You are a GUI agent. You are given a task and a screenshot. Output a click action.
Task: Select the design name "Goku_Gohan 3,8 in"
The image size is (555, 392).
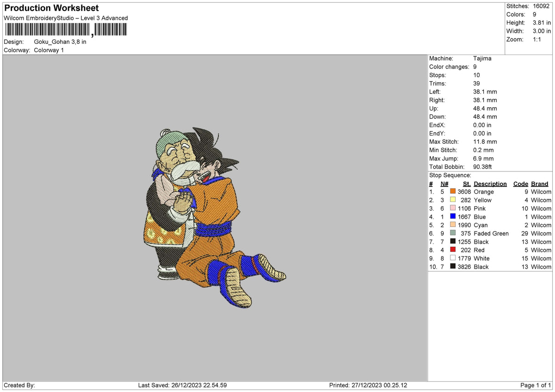point(60,42)
